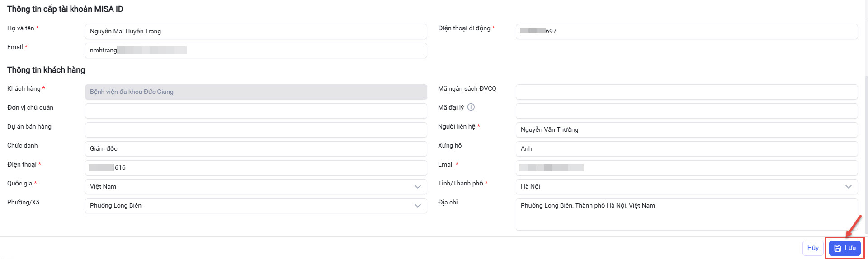Edit the Người liên hệ field

(x=686, y=130)
